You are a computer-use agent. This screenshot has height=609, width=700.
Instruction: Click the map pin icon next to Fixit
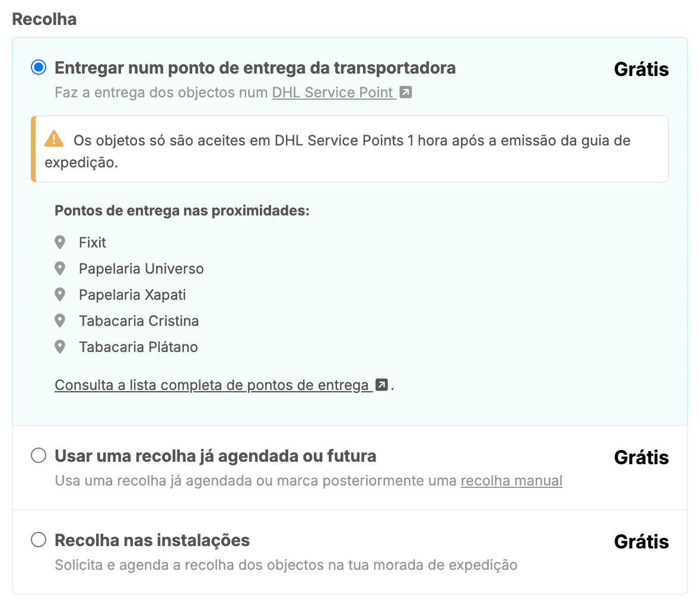(60, 242)
